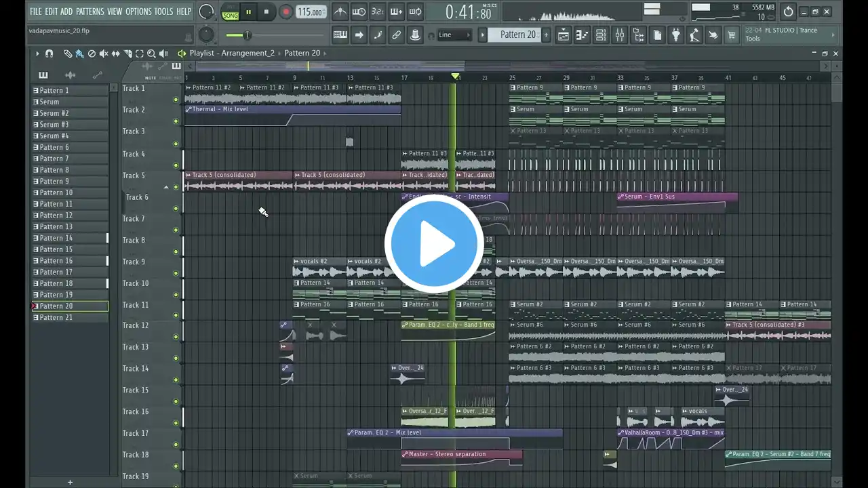Open the tempo tapper icon
Image resolution: width=868 pixels, height=488 pixels.
pos(695,35)
